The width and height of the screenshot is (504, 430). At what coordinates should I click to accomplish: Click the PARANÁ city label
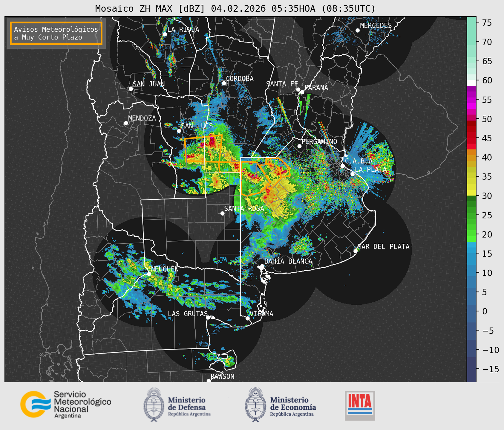pos(316,88)
